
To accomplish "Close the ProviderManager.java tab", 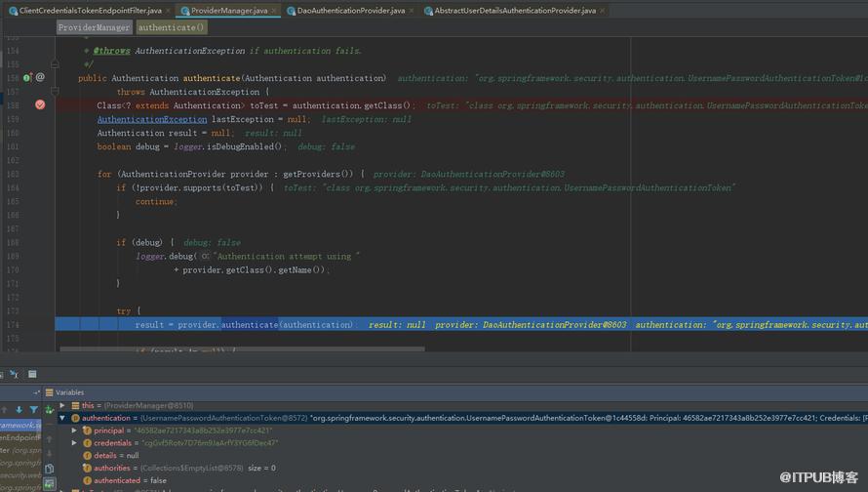I will 273,11.
